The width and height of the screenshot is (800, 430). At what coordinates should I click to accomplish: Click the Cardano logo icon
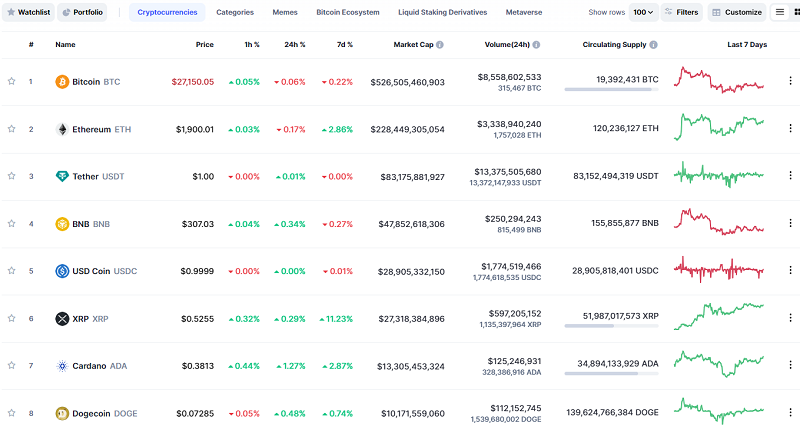click(x=62, y=366)
